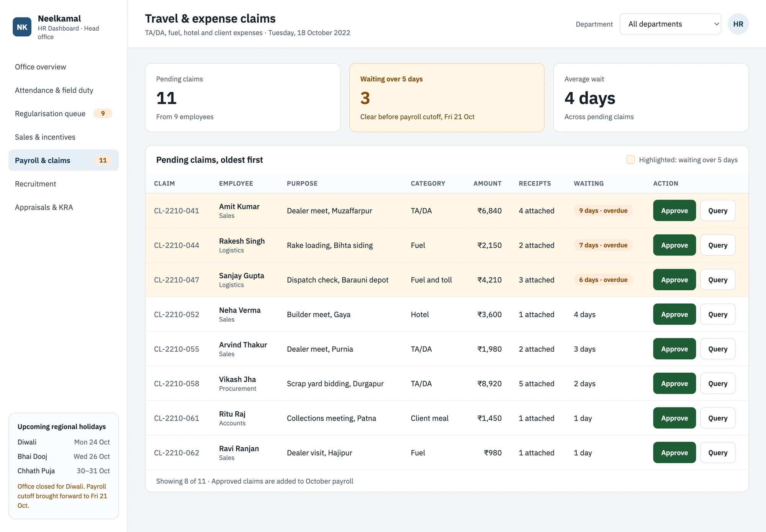This screenshot has height=532, width=766.
Task: Click the Waiting over 5 days card
Action: point(447,98)
